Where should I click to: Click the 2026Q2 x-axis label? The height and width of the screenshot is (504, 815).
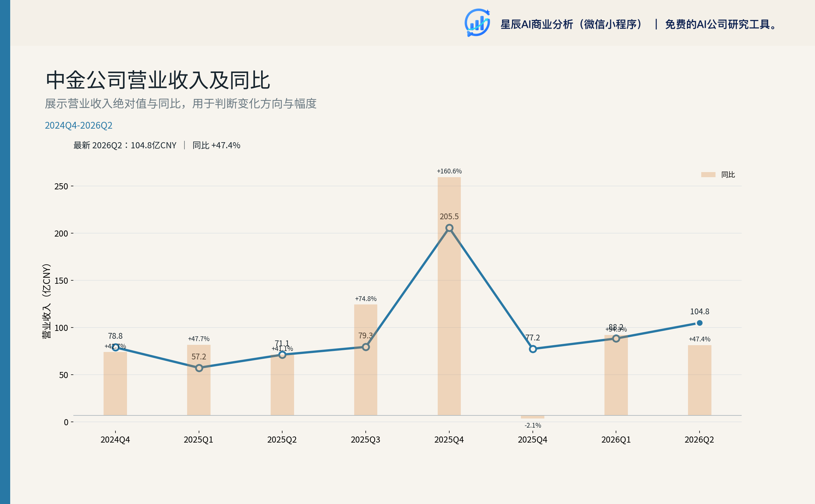coord(699,440)
